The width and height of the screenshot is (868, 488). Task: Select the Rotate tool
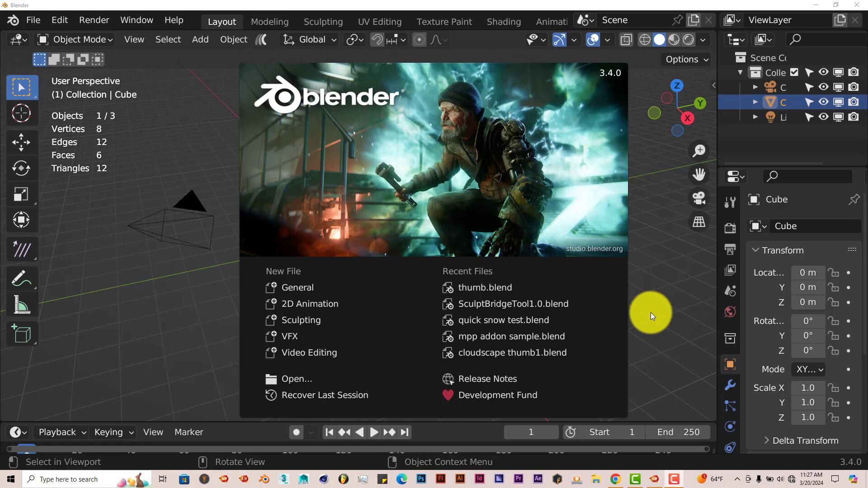21,168
